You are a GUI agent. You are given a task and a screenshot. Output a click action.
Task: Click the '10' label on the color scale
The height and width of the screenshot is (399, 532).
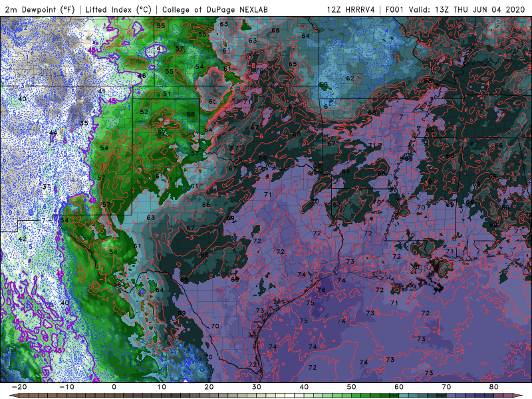click(162, 387)
